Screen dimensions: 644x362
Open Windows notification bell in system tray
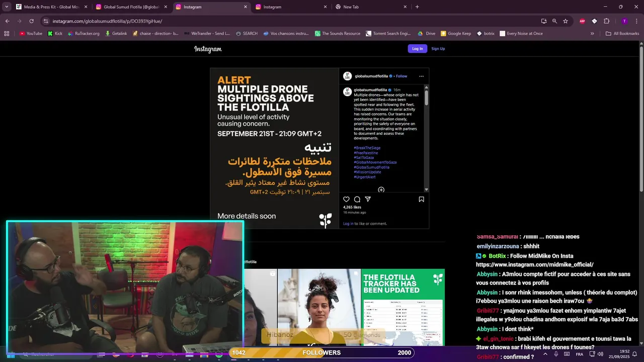coord(634,354)
